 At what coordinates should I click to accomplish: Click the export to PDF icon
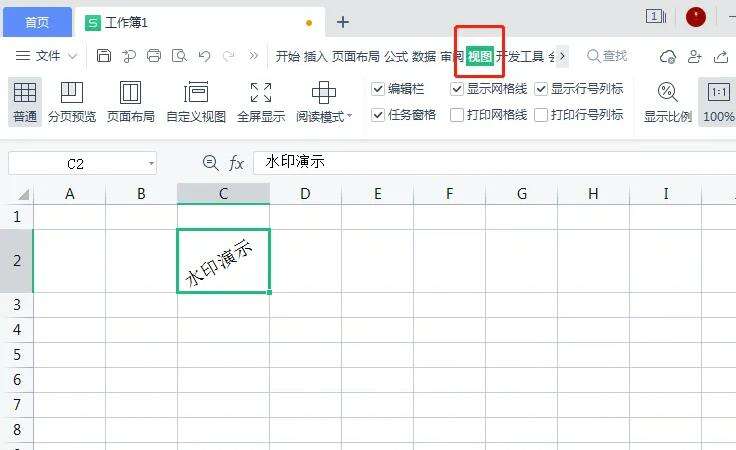(129, 56)
